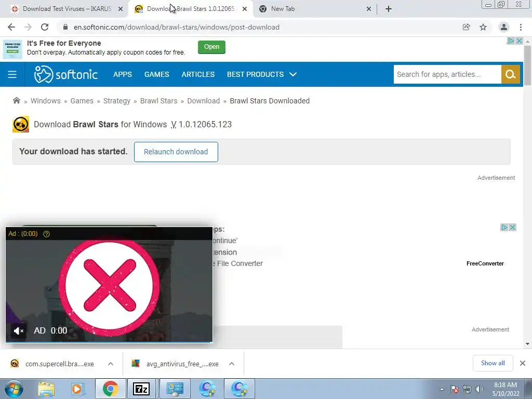The image size is (532, 399).
Task: Click the volume speaker tray icon
Action: pos(480,389)
